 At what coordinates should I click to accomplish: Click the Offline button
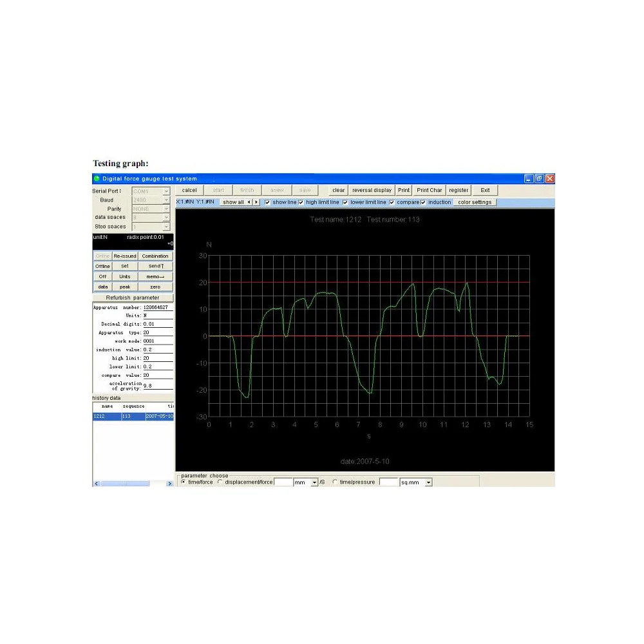pyautogui.click(x=102, y=266)
